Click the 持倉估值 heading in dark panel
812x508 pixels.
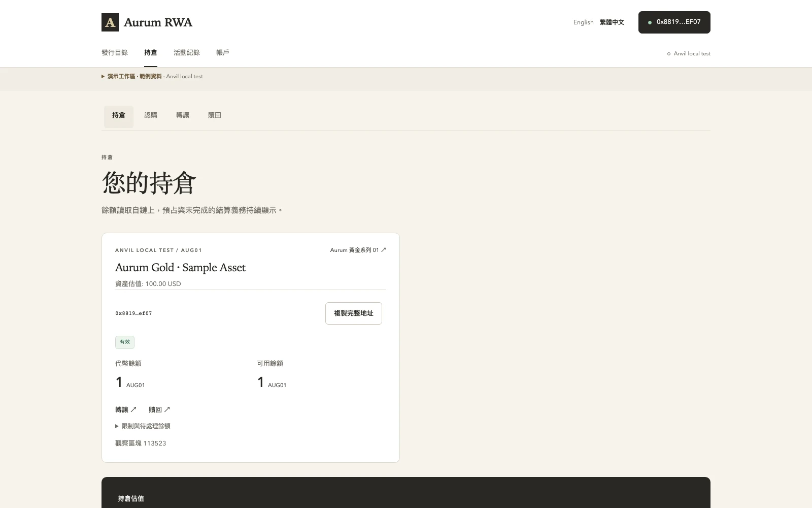click(x=131, y=499)
